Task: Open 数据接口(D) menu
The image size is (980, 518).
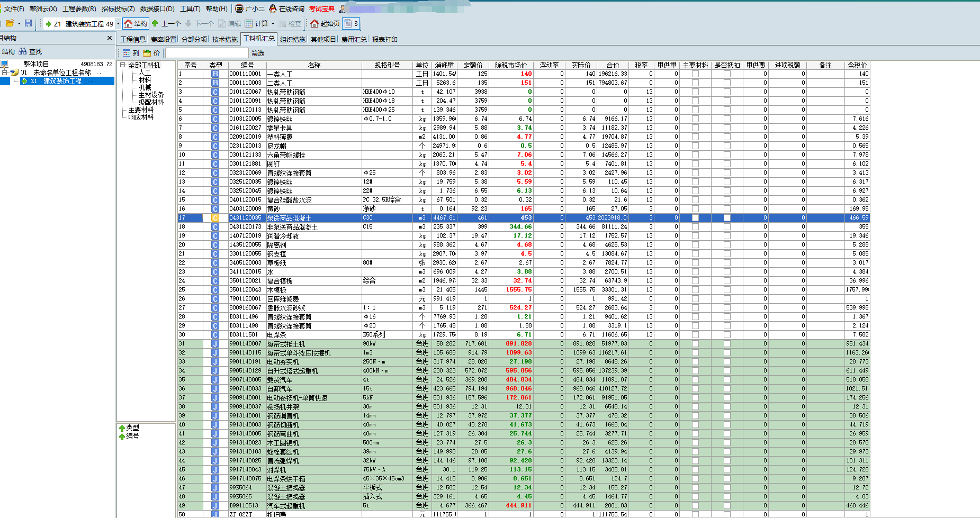Action: pyautogui.click(x=157, y=8)
